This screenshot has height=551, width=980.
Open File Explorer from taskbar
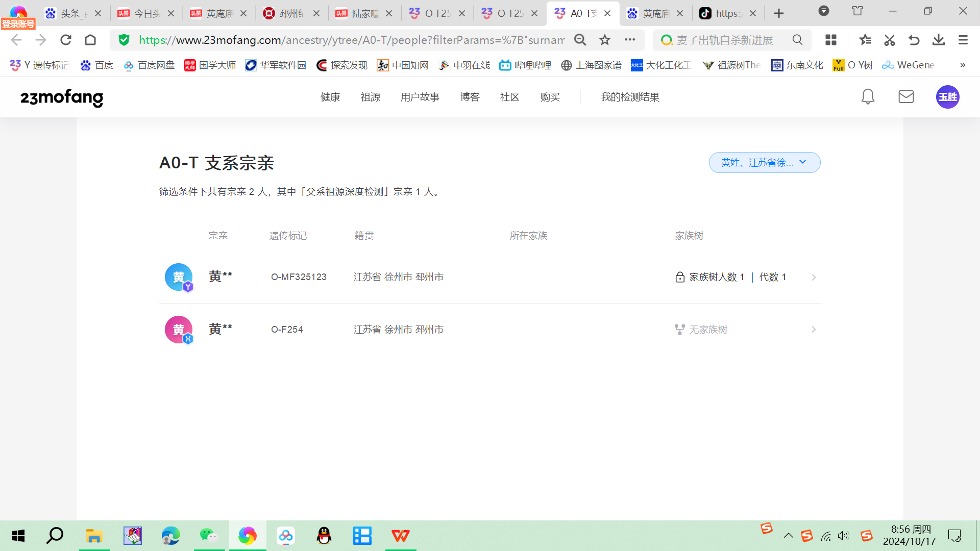tap(94, 536)
